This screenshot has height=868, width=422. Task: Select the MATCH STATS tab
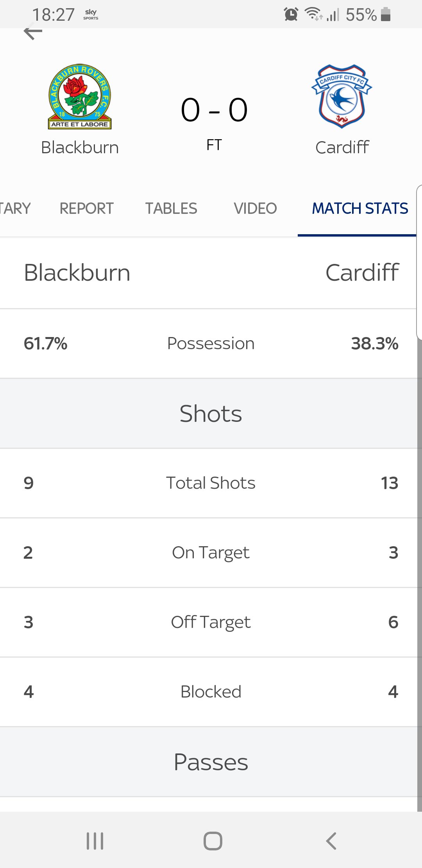360,208
